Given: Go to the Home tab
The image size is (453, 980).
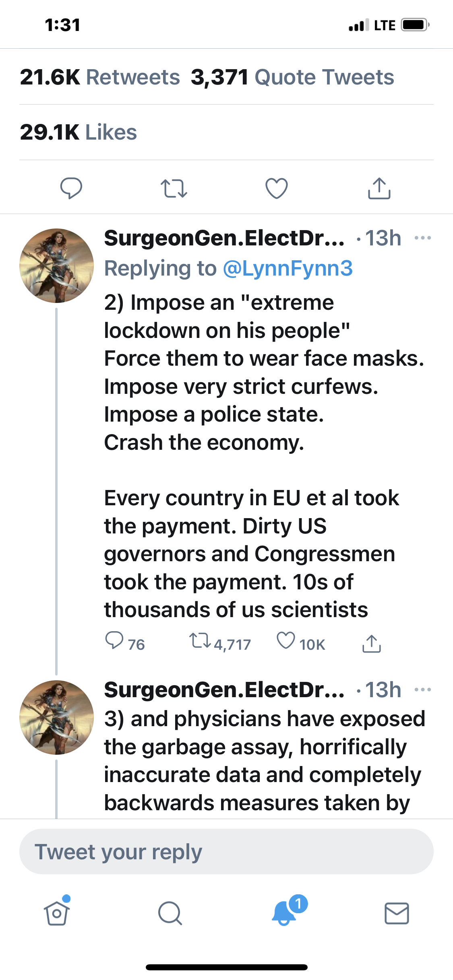Looking at the screenshot, I should pos(57,913).
